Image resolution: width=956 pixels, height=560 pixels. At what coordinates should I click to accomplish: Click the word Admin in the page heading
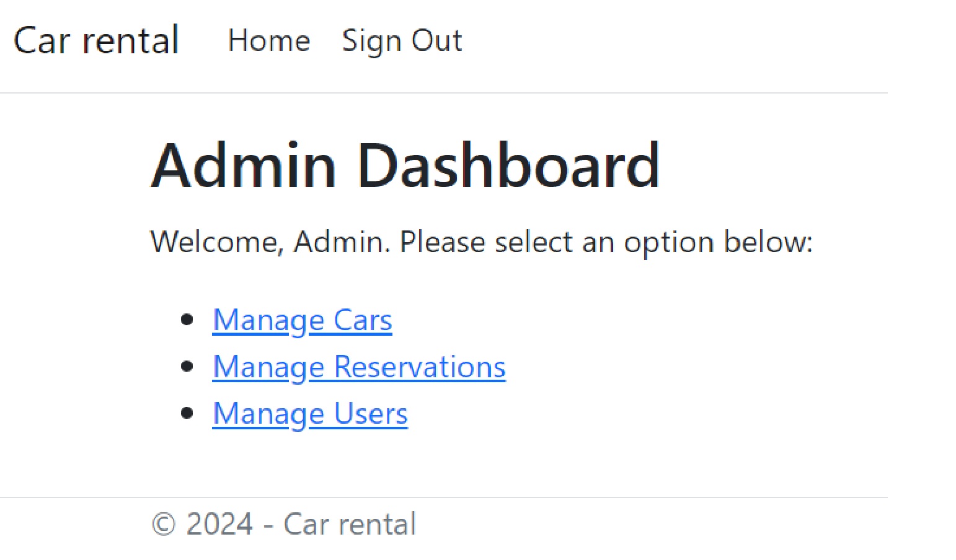(244, 165)
